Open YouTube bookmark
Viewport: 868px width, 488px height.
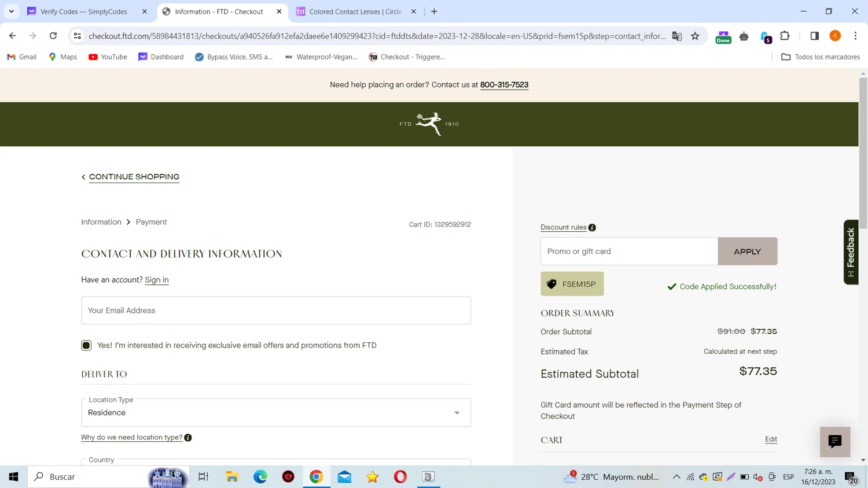(x=108, y=57)
